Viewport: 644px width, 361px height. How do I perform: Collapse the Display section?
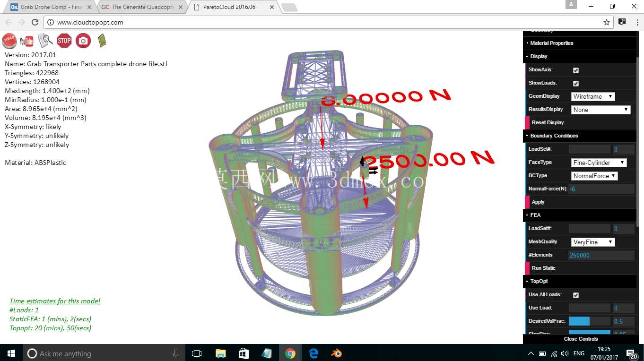click(580, 56)
